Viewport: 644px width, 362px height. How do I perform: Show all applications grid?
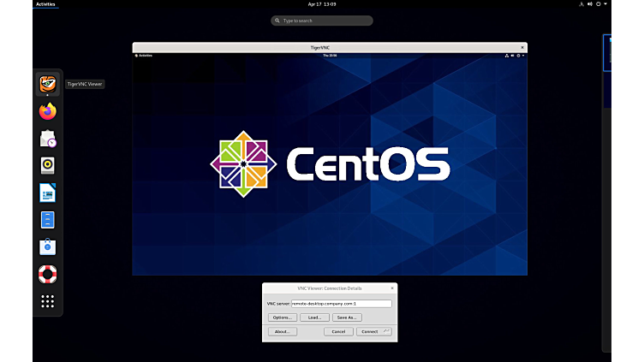click(x=48, y=301)
